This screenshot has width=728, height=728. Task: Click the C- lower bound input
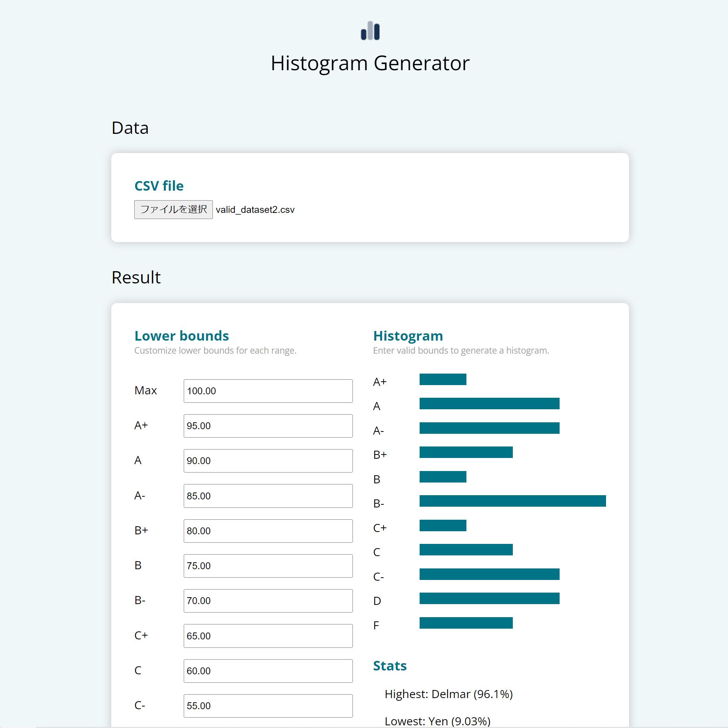pos(268,706)
